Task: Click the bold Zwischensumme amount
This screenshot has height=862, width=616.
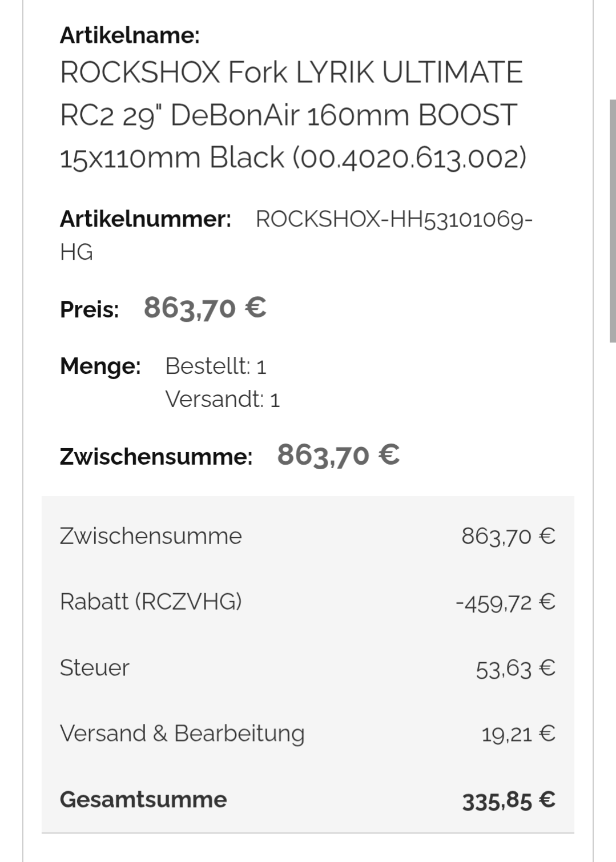Action: click(339, 456)
